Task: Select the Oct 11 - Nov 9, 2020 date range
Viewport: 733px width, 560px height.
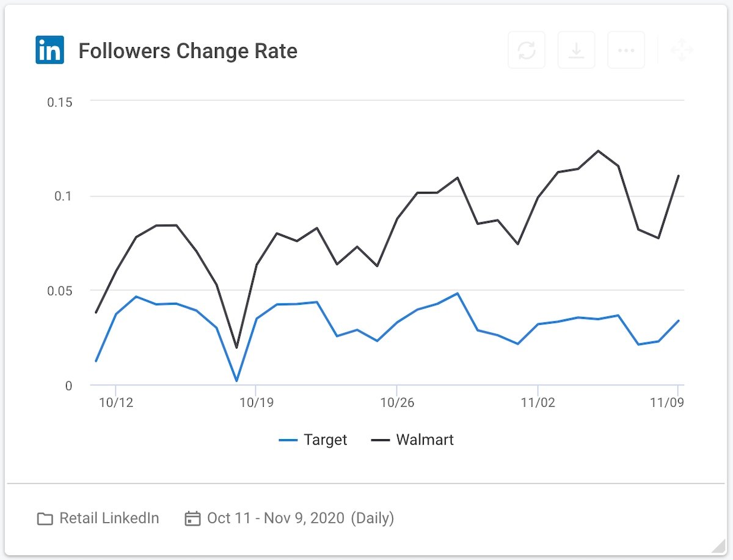Action: click(276, 518)
